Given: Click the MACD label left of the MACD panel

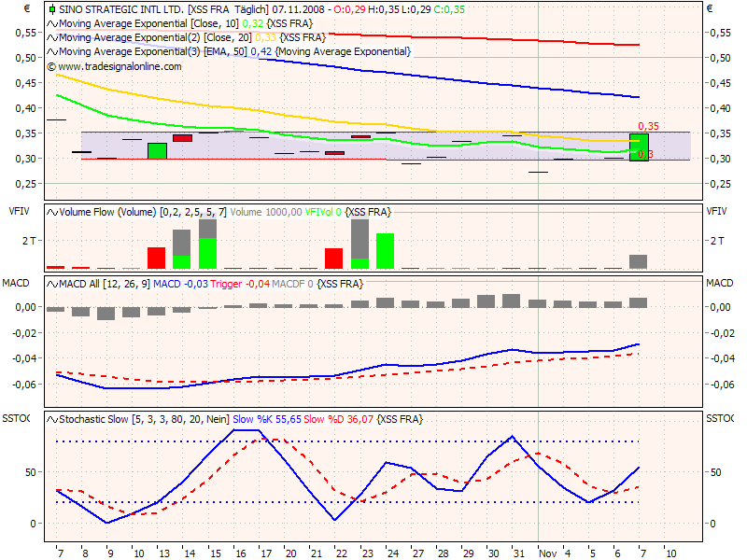Looking at the screenshot, I should click(16, 284).
